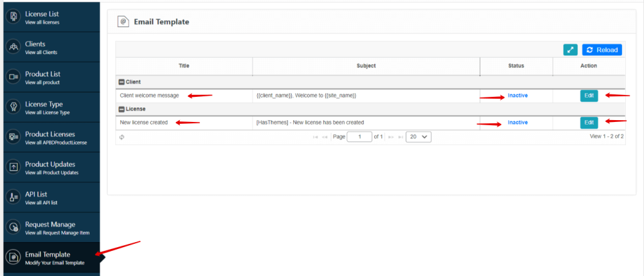This screenshot has width=644, height=276.
Task: Select Email Template menu item
Action: click(52, 257)
